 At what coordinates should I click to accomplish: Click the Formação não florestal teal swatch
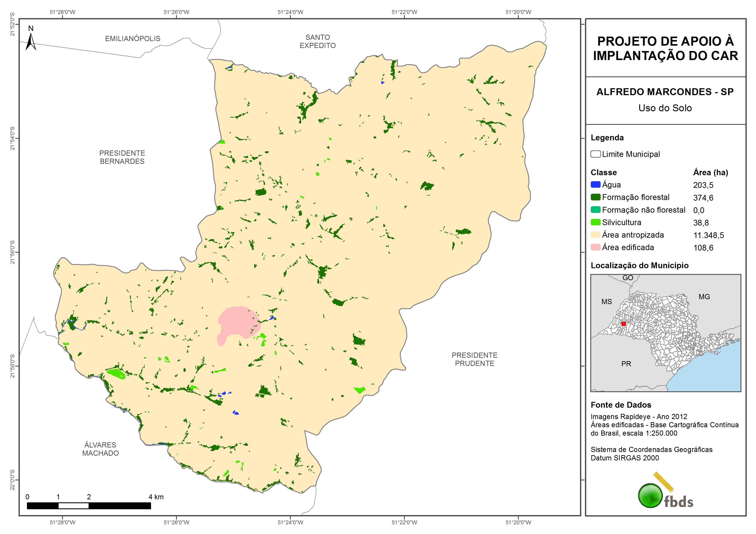pos(595,210)
